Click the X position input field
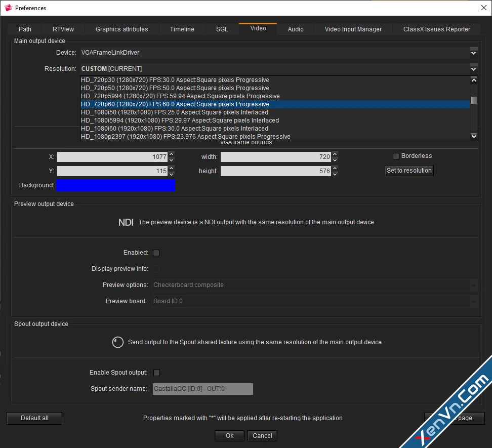492x448 pixels. click(x=112, y=157)
